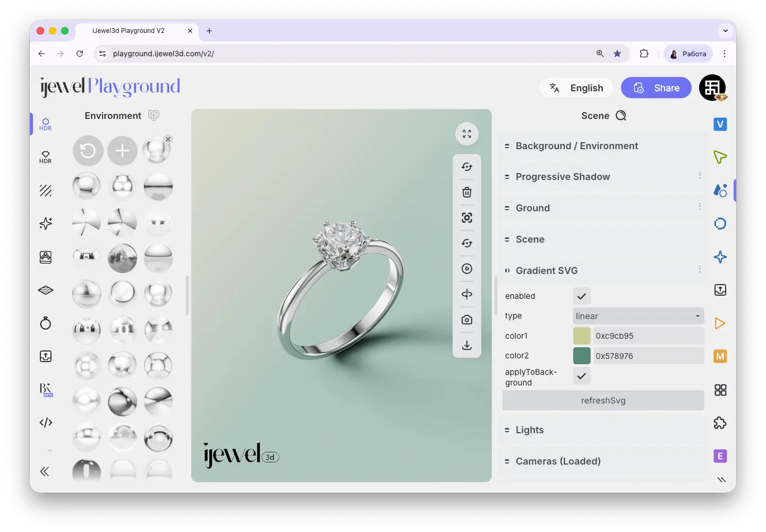The image size is (766, 532).
Task: Select the diagonal stripes material icon
Action: coord(46,191)
